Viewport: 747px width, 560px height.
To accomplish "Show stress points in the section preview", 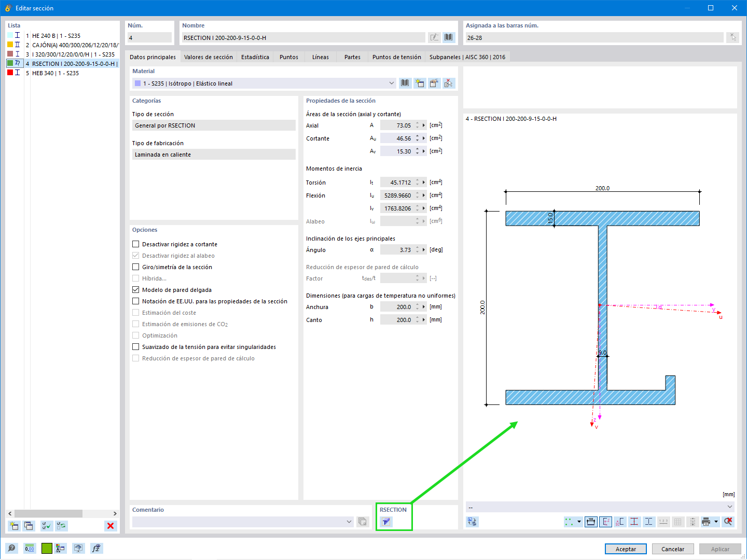I will (634, 522).
